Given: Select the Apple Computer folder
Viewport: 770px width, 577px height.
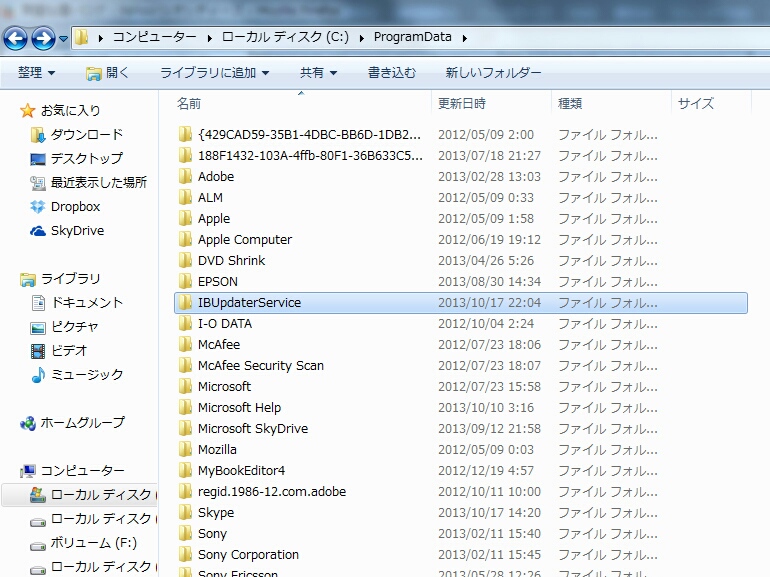Looking at the screenshot, I should pos(245,240).
